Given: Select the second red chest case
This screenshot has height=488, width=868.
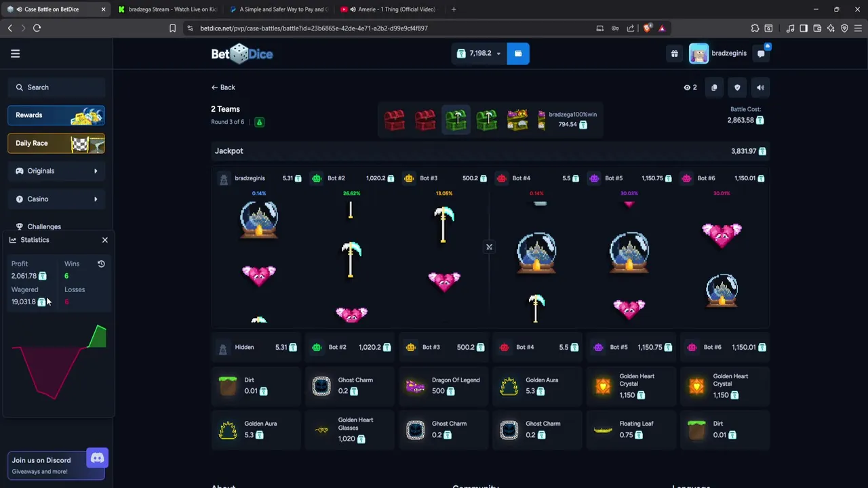Looking at the screenshot, I should tap(425, 120).
